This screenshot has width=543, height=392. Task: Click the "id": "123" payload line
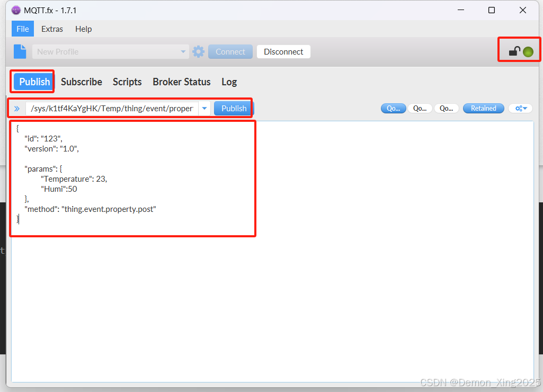pyautogui.click(x=43, y=138)
